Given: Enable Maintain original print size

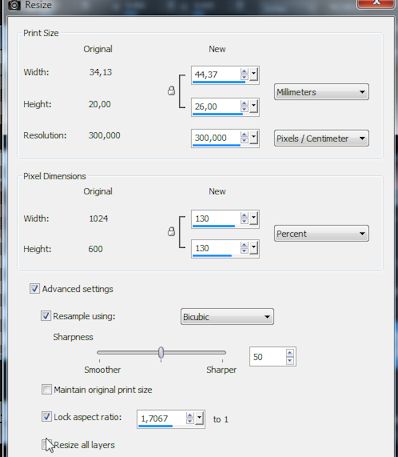Looking at the screenshot, I should pyautogui.click(x=46, y=389).
